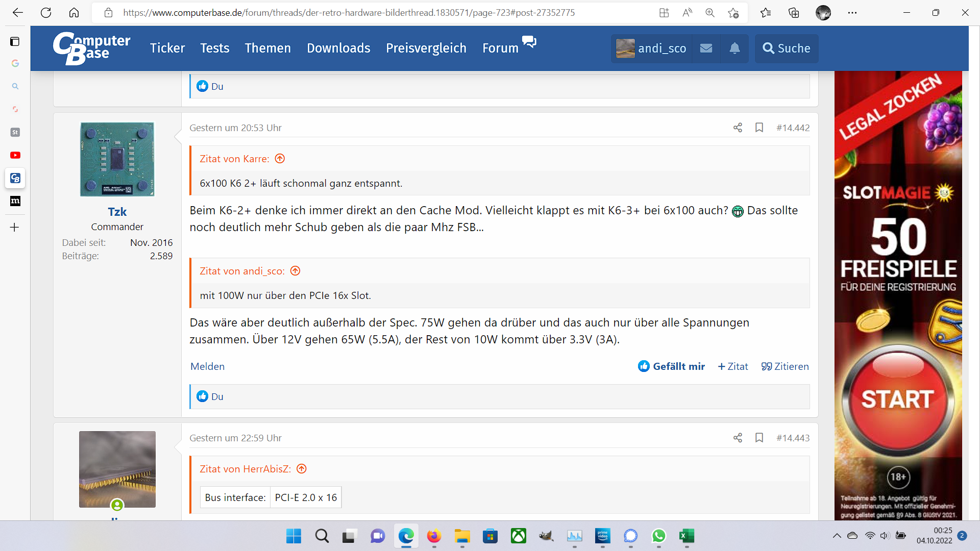Bookmark post #14.443

759,438
